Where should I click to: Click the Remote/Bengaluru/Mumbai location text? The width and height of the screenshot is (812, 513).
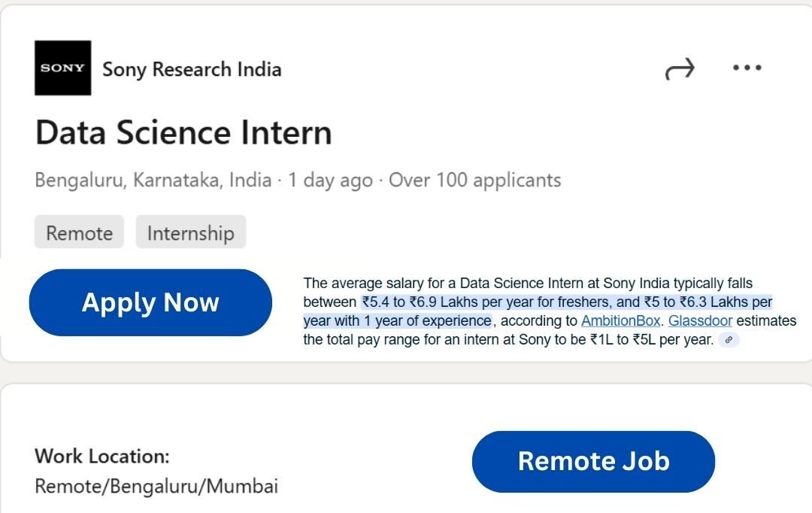[x=156, y=486]
